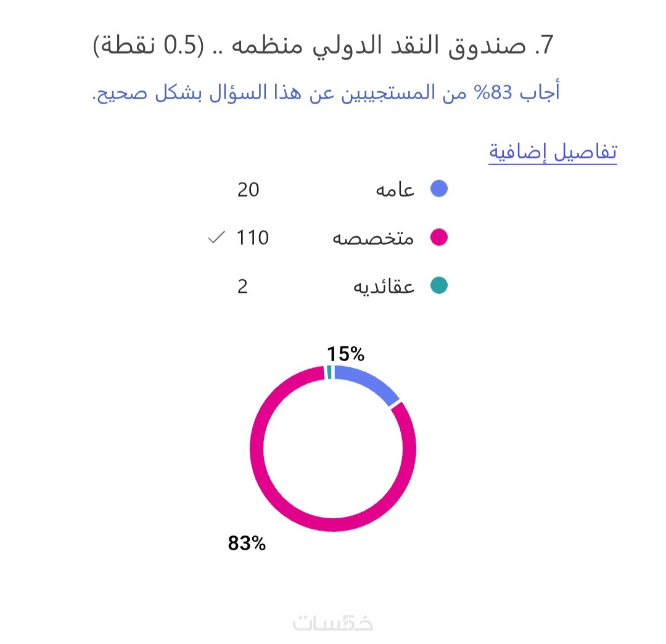
Task: Click the response count 110
Action: coord(253,238)
